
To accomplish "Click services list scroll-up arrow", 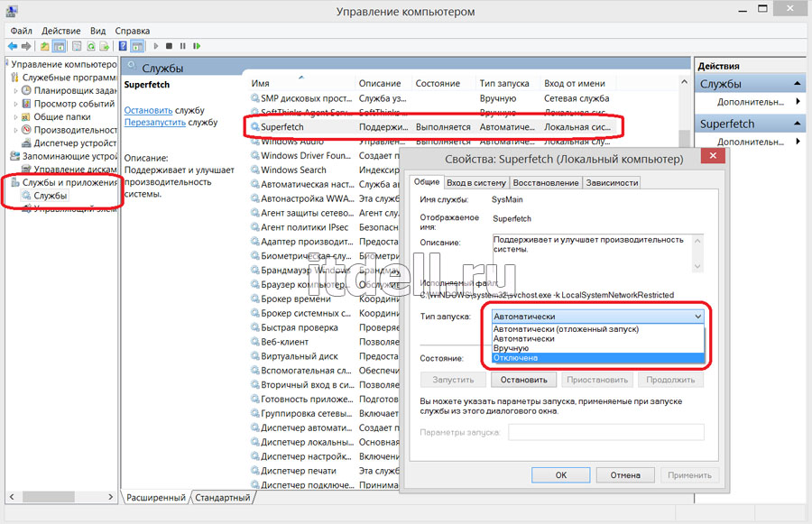I will click(x=684, y=82).
